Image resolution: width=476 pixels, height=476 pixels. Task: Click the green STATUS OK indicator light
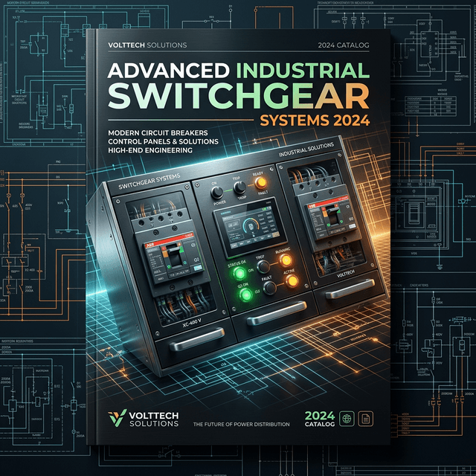239,274
